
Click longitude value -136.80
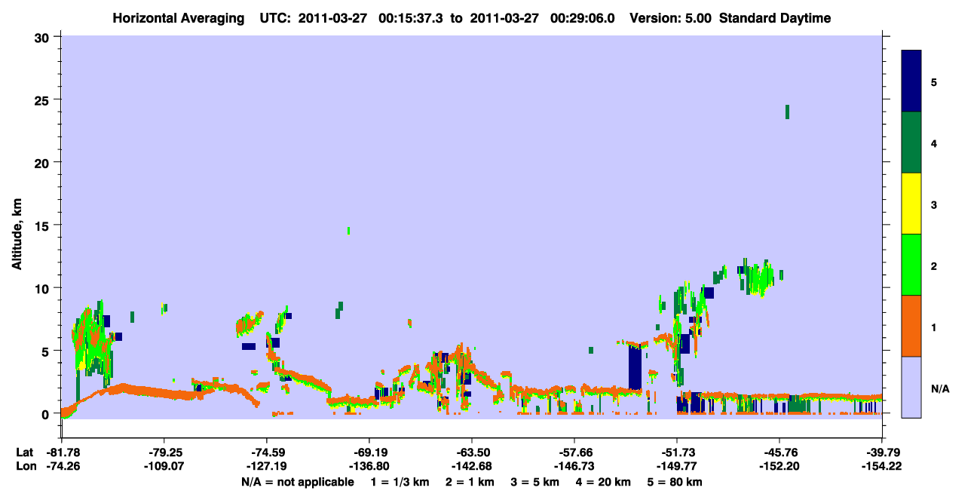coord(369,466)
